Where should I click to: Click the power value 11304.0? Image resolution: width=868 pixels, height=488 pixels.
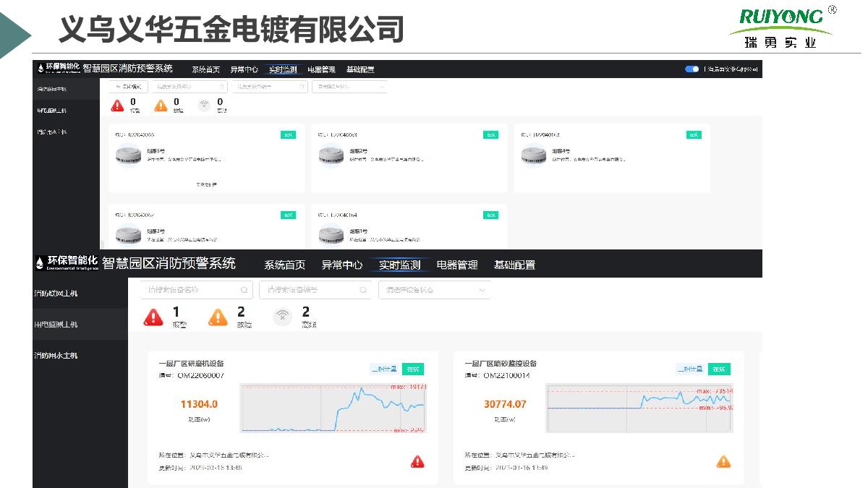click(199, 404)
